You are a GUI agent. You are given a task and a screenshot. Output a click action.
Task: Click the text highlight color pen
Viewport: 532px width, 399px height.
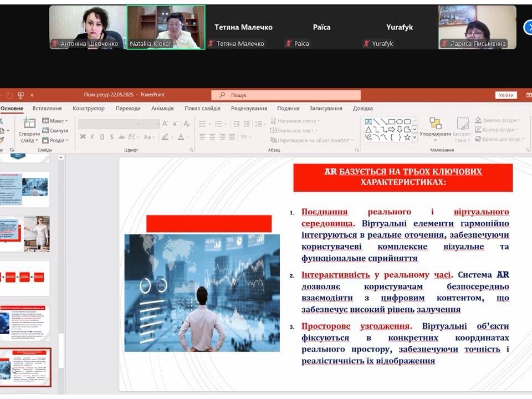pos(165,137)
